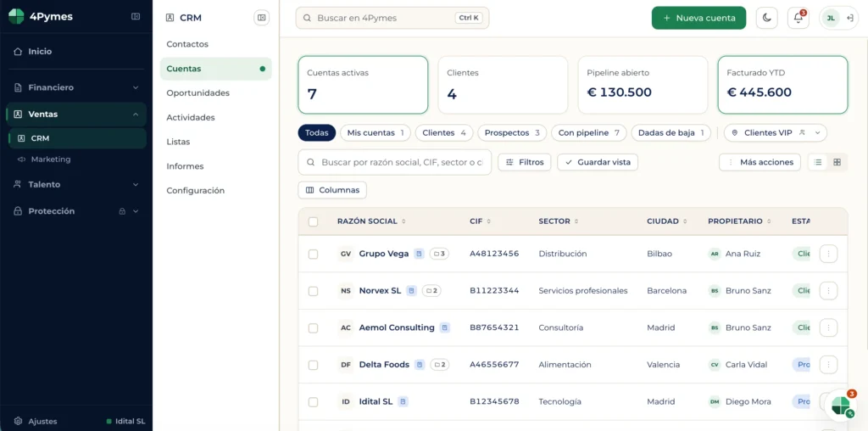Click GV avatar of Grupo Vega
The image size is (868, 431).
(346, 254)
